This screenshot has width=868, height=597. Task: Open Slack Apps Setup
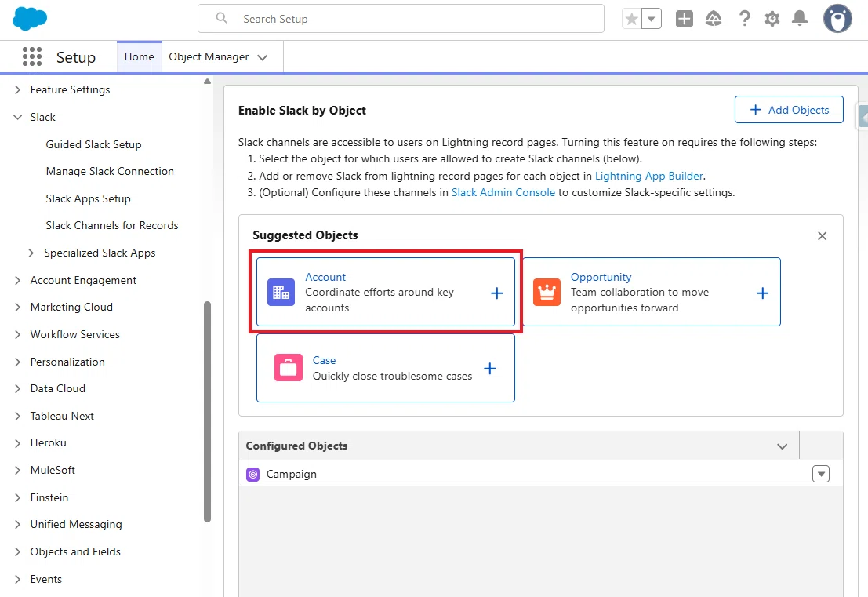88,198
